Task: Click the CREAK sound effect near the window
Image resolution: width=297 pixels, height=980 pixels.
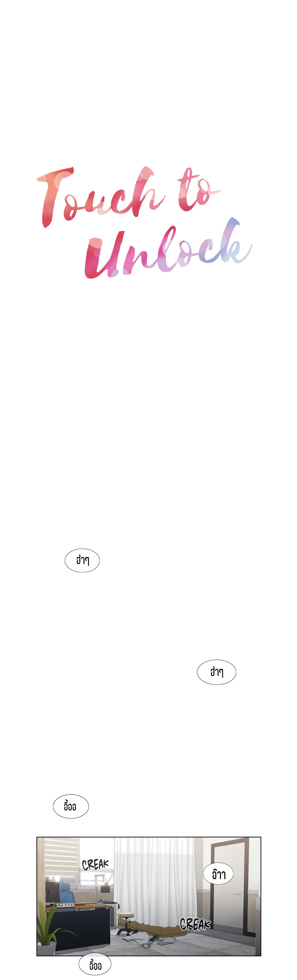Action: click(95, 864)
